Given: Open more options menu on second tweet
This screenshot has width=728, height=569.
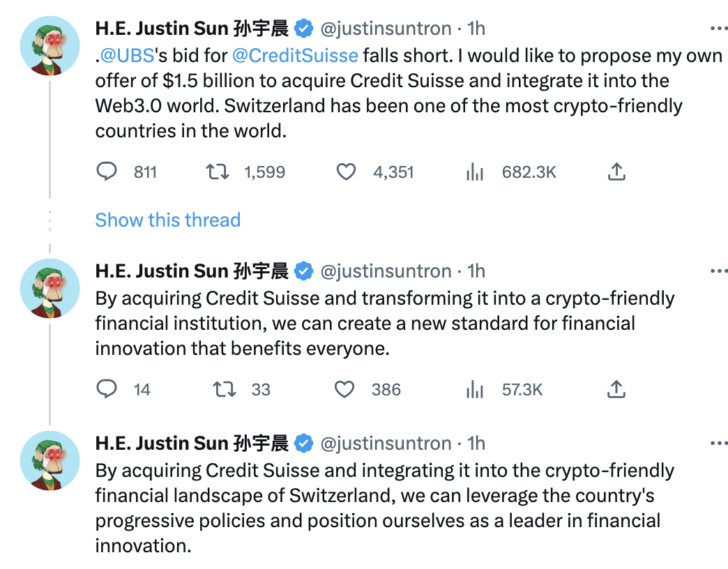Looking at the screenshot, I should point(718,271).
